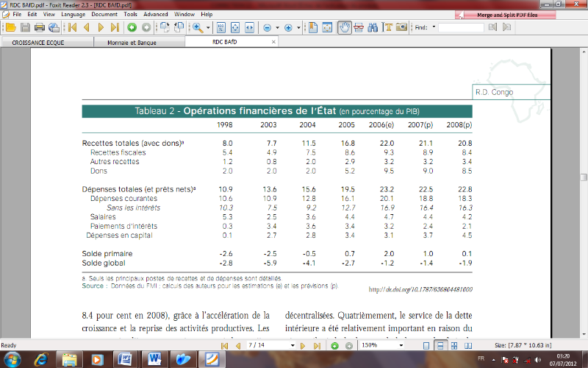
Task: Open Internet Explorer from taskbar
Action: coord(41,360)
